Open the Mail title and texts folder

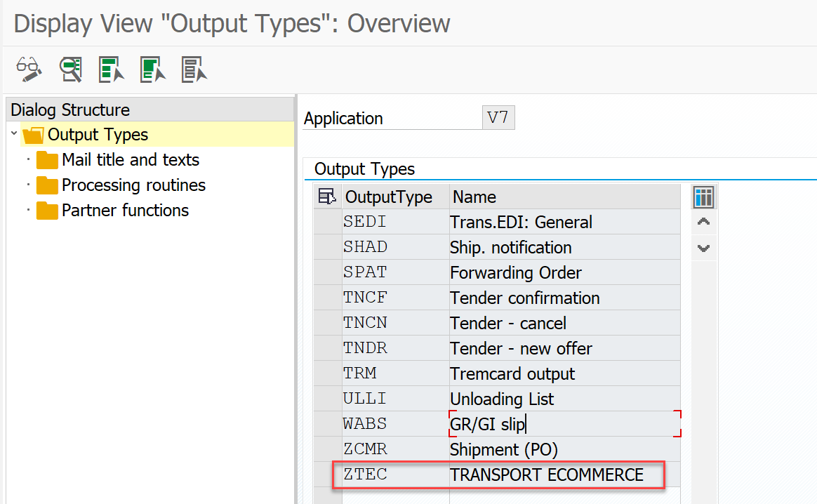[x=130, y=160]
